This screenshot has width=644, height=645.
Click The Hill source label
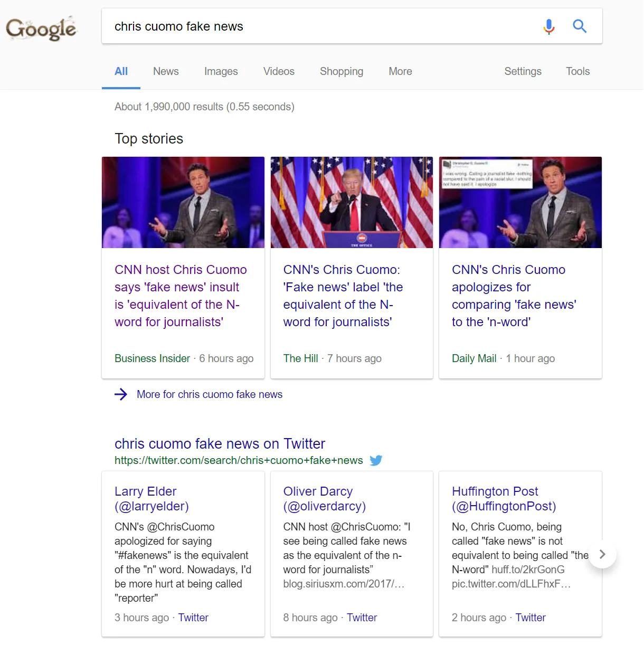tap(300, 358)
